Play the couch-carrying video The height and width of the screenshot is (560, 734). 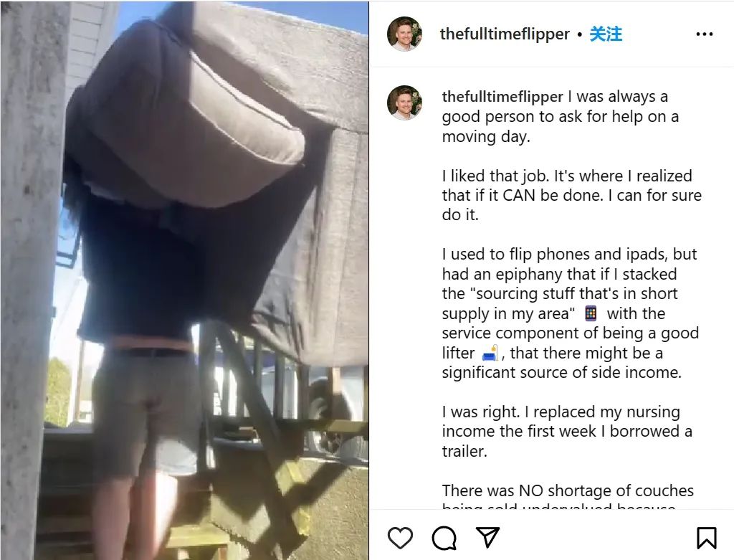pos(184,280)
